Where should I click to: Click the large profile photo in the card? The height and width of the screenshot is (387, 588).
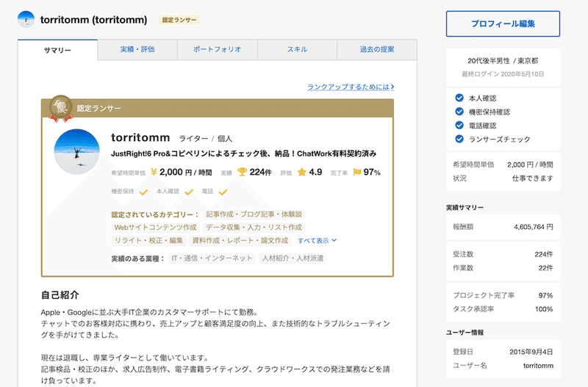click(x=77, y=151)
